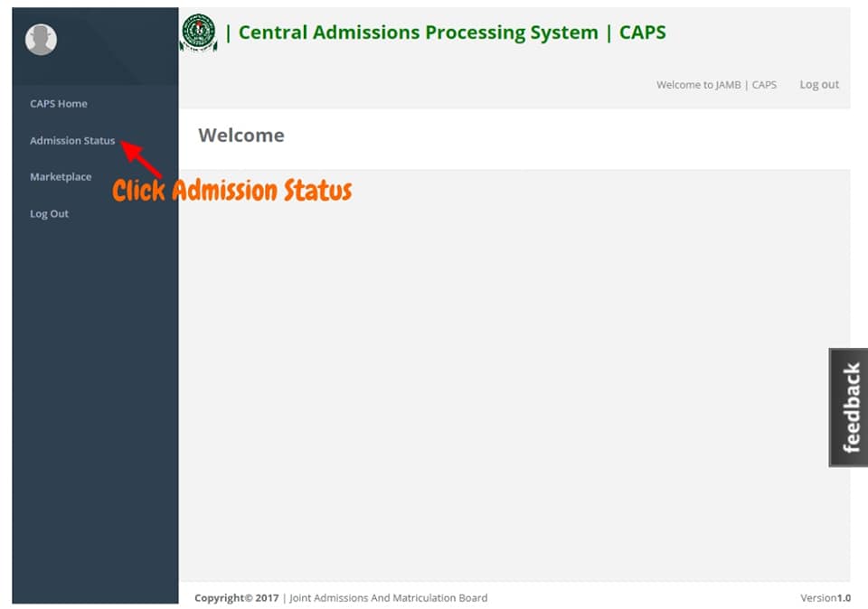This screenshot has height=609, width=868.
Task: Open CAPS Home in sidebar
Action: (x=59, y=103)
